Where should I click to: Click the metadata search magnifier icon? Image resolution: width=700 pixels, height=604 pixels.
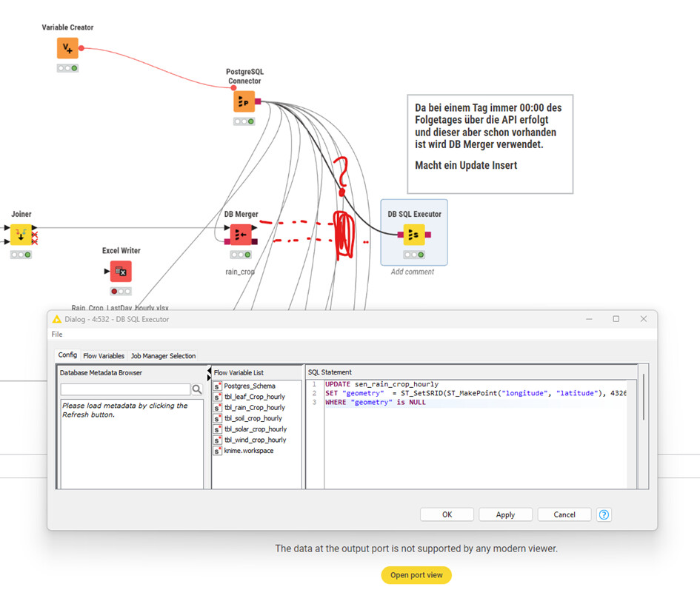coord(197,389)
